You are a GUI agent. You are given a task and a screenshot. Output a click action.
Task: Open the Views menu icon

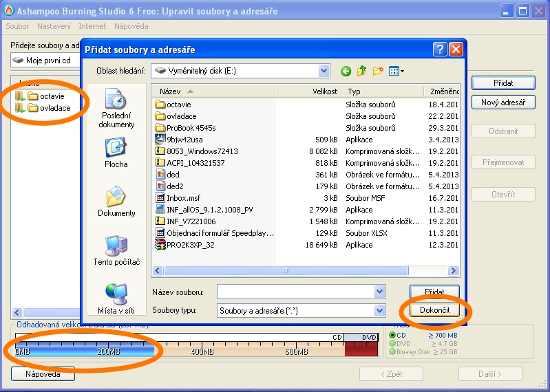[x=396, y=71]
